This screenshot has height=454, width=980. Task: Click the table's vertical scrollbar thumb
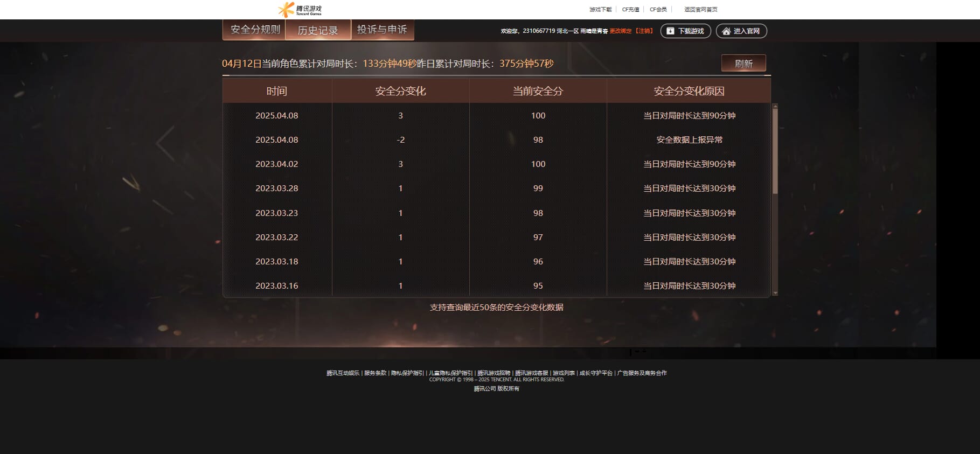point(775,151)
